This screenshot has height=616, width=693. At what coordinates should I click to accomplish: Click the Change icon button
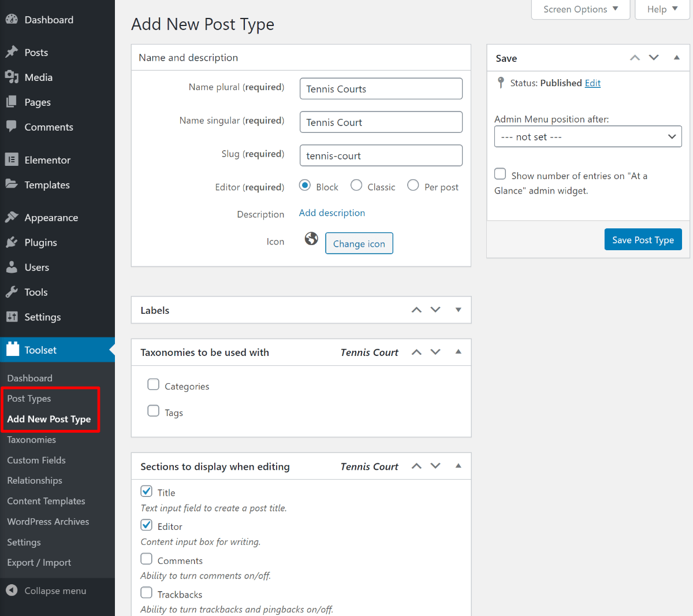359,244
